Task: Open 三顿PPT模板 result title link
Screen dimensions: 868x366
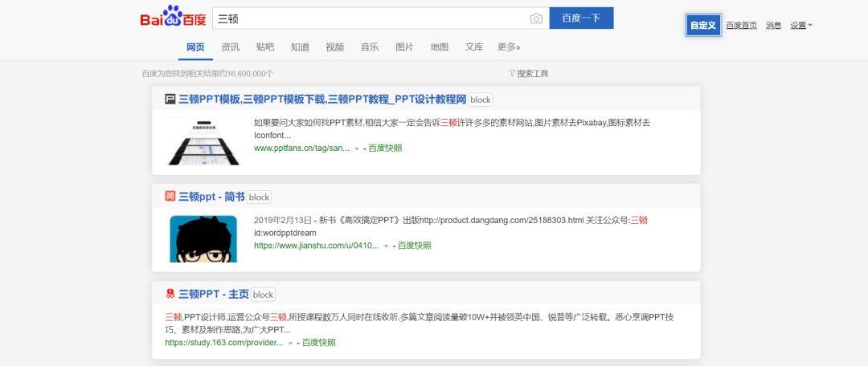Action: [x=322, y=100]
